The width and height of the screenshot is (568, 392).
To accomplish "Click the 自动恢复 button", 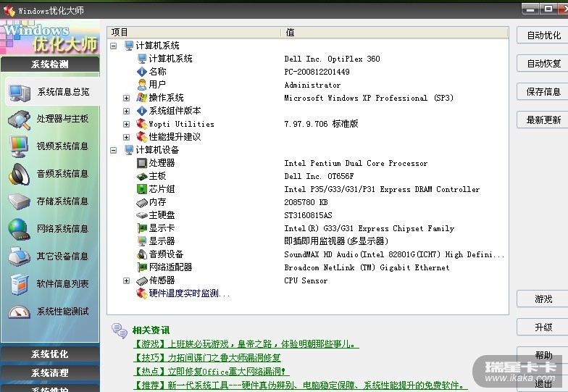I will [x=543, y=64].
